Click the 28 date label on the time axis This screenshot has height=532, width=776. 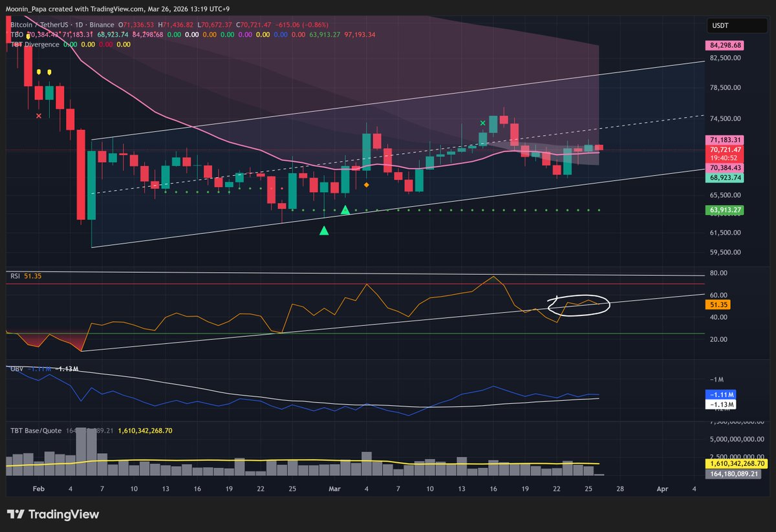(620, 490)
